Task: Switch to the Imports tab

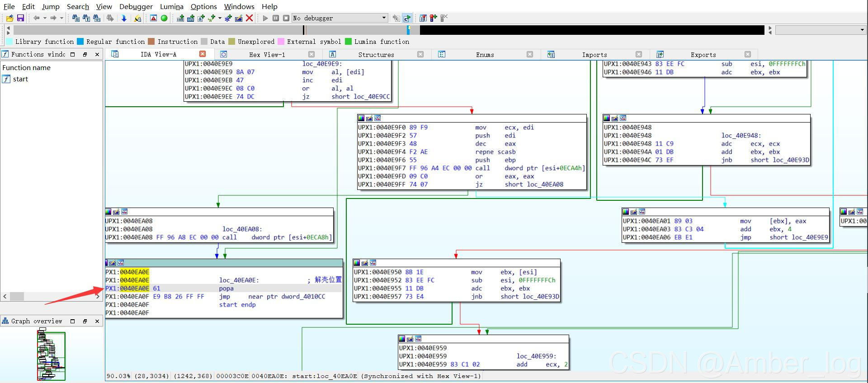Action: 594,54
